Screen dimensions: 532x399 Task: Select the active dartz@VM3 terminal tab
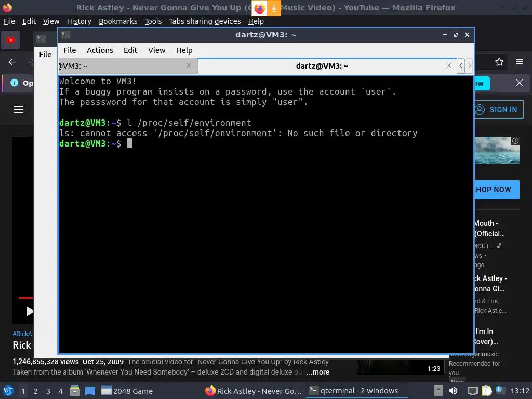pos(327,66)
